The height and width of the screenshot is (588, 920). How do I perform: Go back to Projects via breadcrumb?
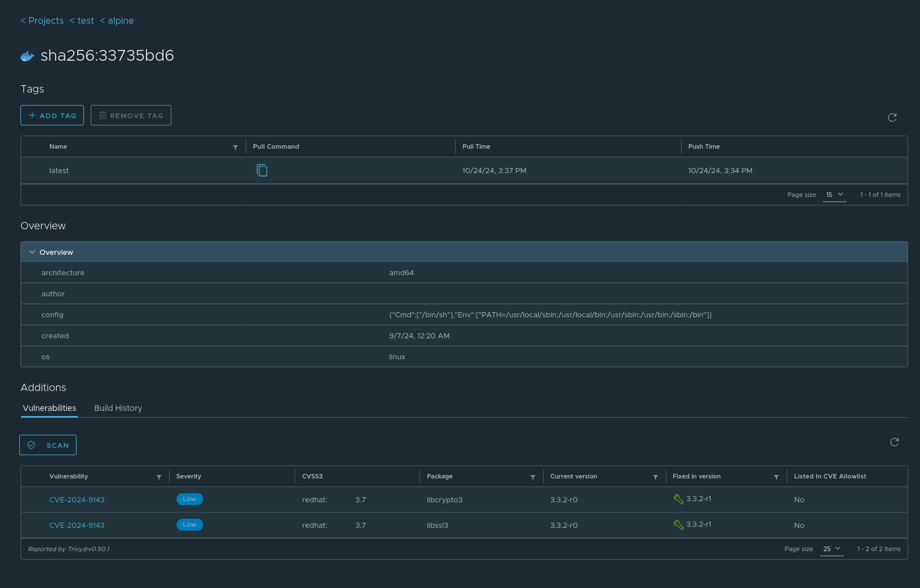pyautogui.click(x=45, y=20)
